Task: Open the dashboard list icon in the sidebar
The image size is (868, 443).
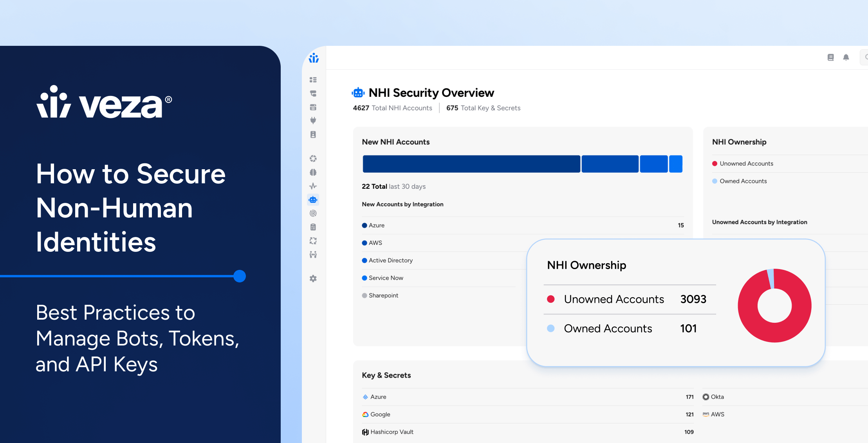Action: tap(313, 80)
